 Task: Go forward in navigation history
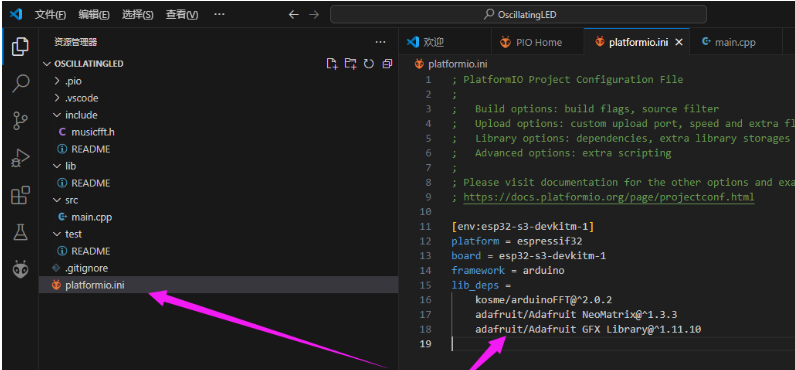pyautogui.click(x=314, y=15)
